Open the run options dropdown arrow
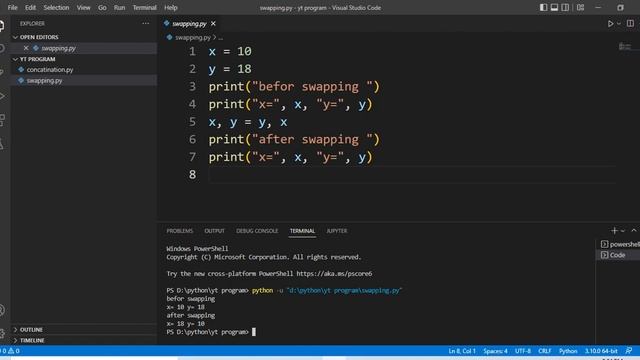Image resolution: width=640 pixels, height=360 pixels. coord(619,24)
